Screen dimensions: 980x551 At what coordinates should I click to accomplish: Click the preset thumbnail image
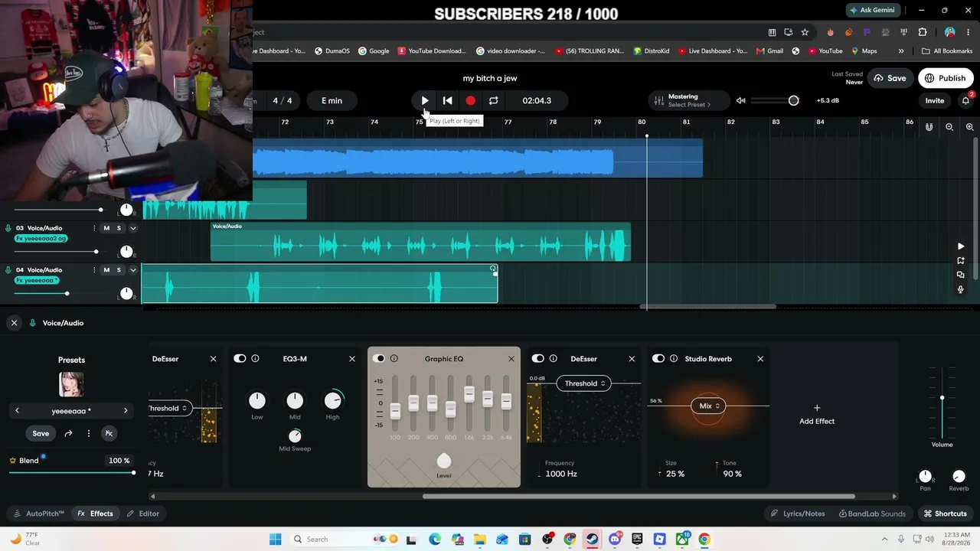pos(71,384)
